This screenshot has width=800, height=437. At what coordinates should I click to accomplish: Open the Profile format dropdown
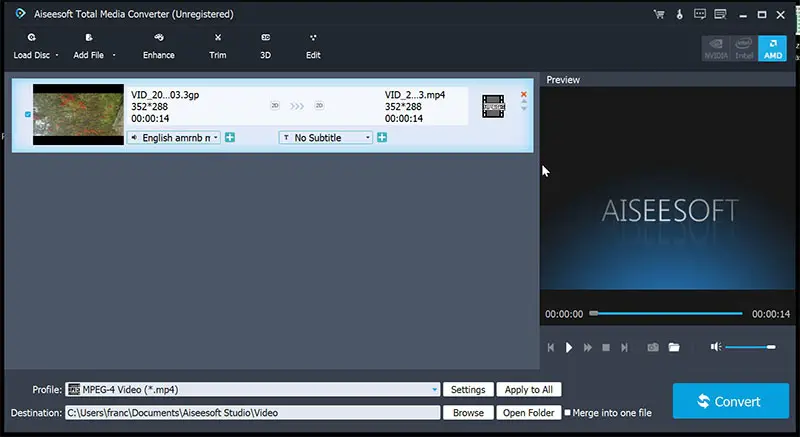tap(253, 390)
